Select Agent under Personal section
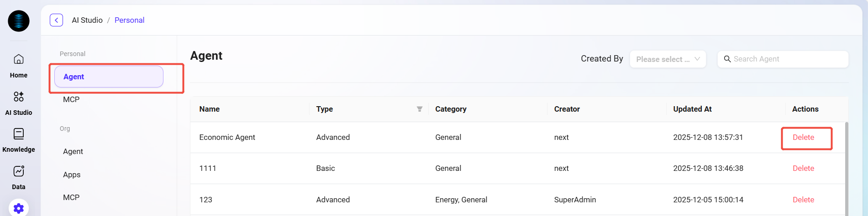The width and height of the screenshot is (868, 216). 109,77
